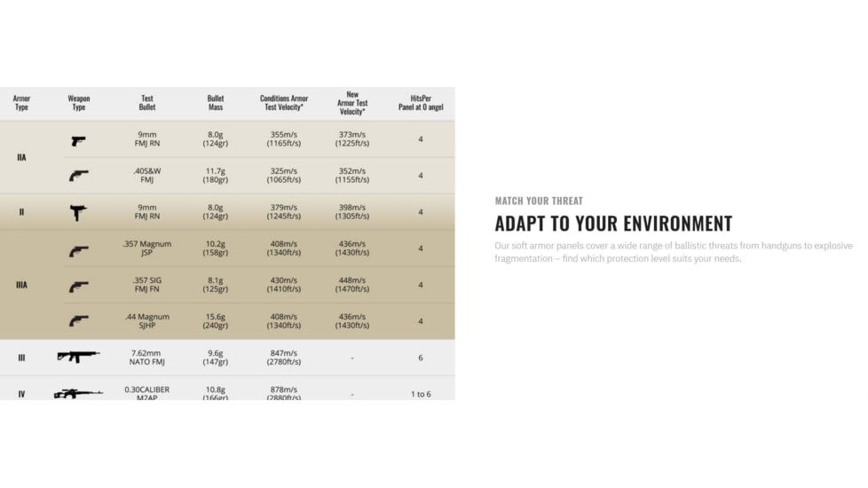Click the New Armor Test Velocity header
The height and width of the screenshot is (488, 868).
(352, 103)
